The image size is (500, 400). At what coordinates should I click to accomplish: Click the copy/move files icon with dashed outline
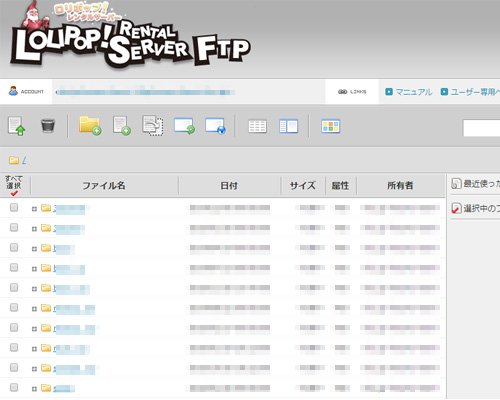[153, 125]
